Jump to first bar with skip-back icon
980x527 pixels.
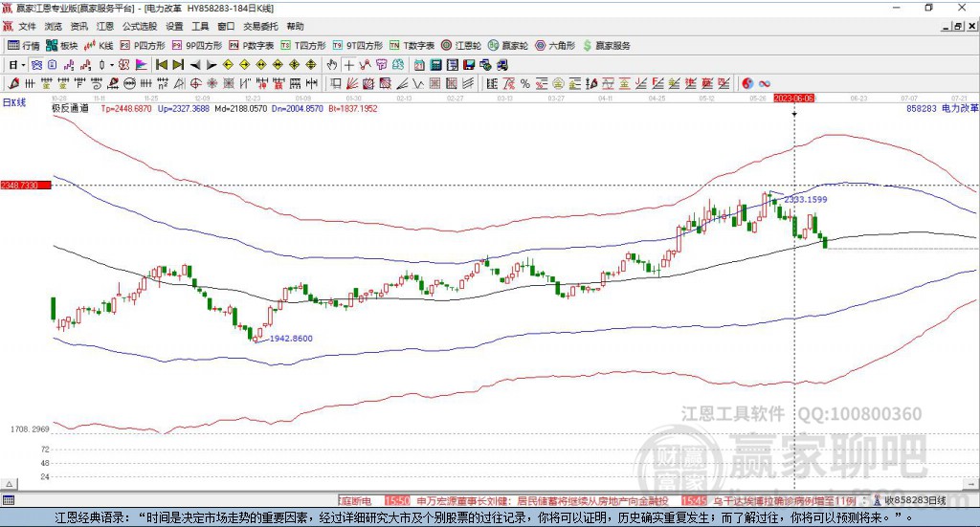click(161, 65)
